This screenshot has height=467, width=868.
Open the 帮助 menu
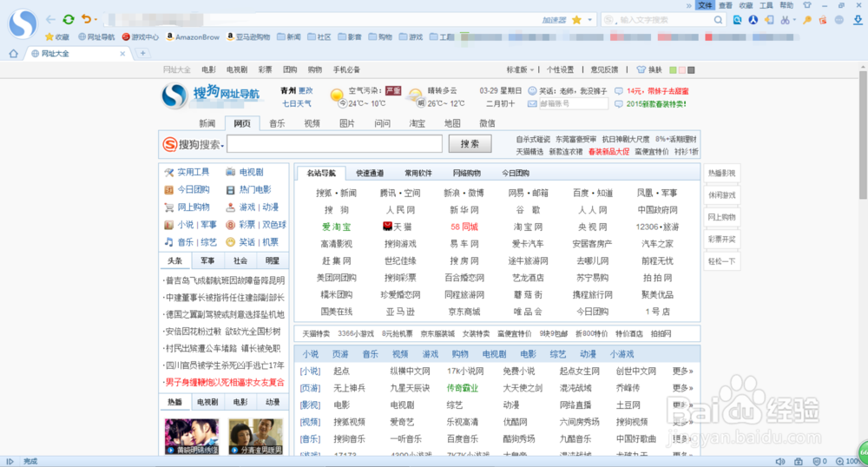coord(786,5)
